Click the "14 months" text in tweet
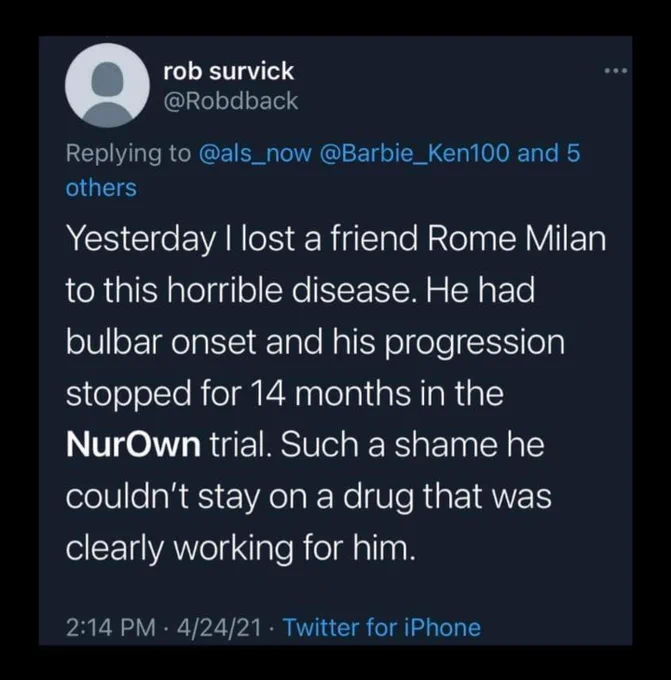Viewport: 671px width, 680px height. 330,393
